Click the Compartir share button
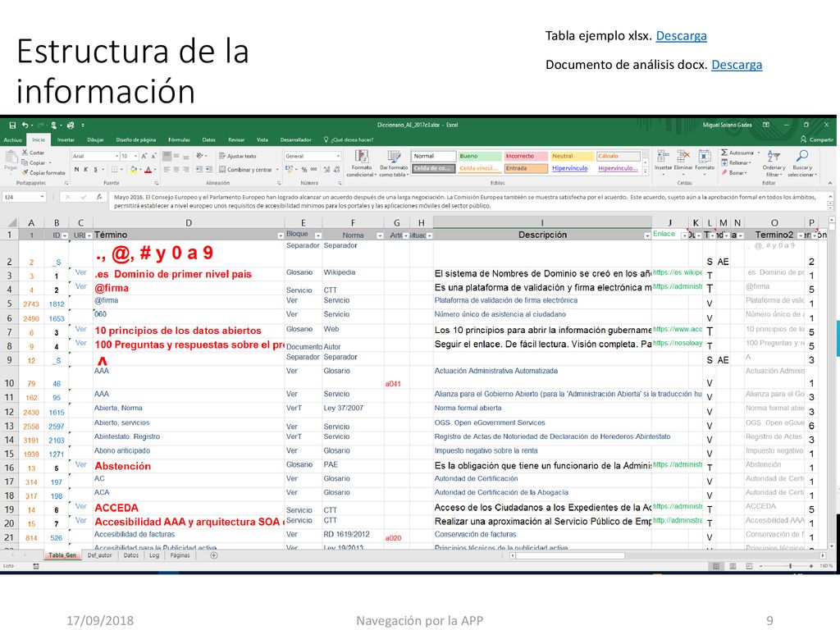The width and height of the screenshot is (840, 630). 817,139
